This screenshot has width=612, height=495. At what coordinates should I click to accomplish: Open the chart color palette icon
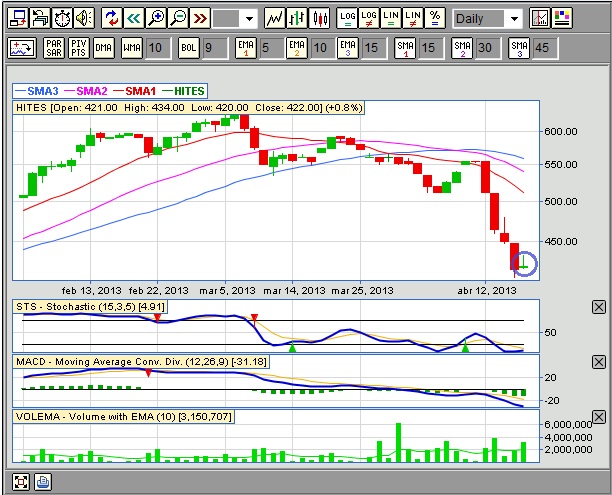[562, 18]
